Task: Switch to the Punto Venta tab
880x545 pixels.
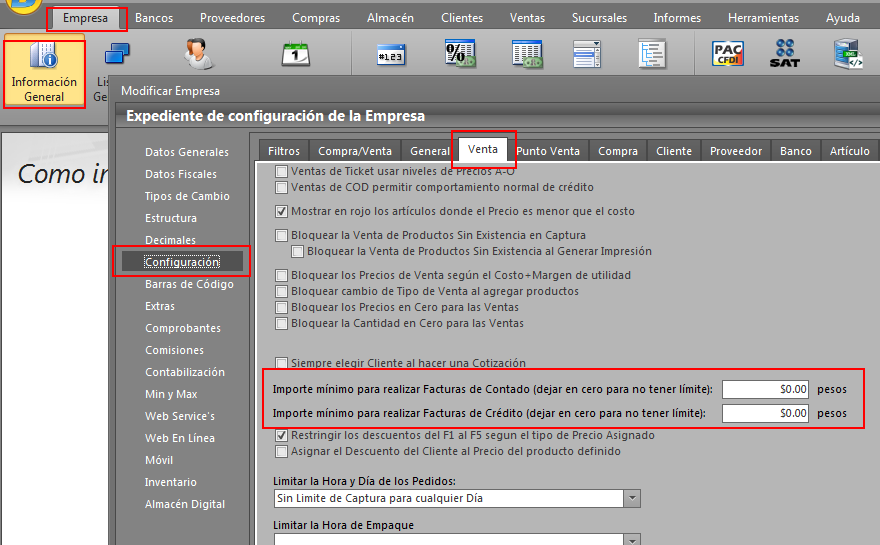Action: pyautogui.click(x=548, y=151)
